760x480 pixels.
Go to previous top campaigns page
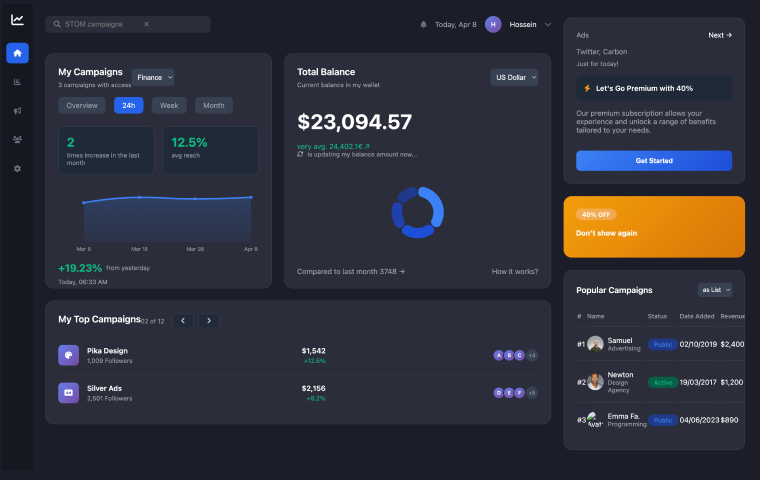[x=183, y=320]
